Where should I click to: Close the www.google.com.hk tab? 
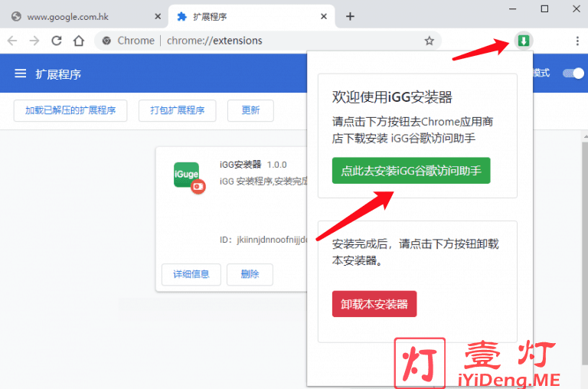[157, 16]
